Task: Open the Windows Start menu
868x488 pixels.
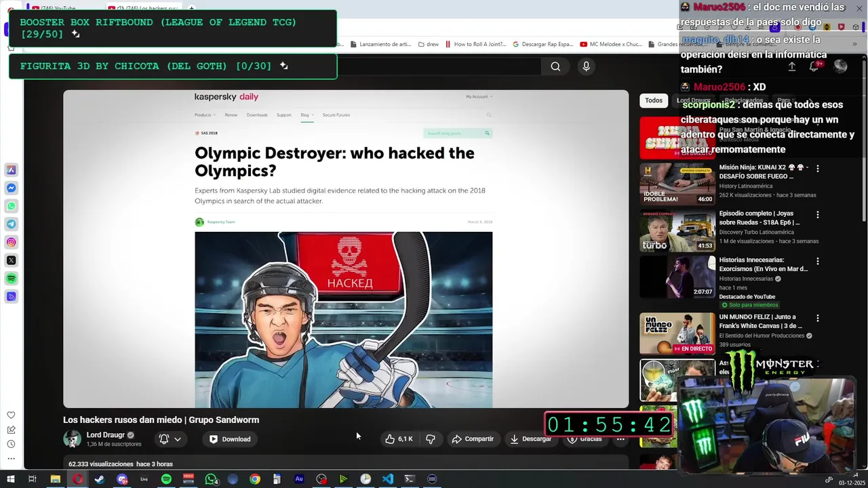Action: pos(10,479)
